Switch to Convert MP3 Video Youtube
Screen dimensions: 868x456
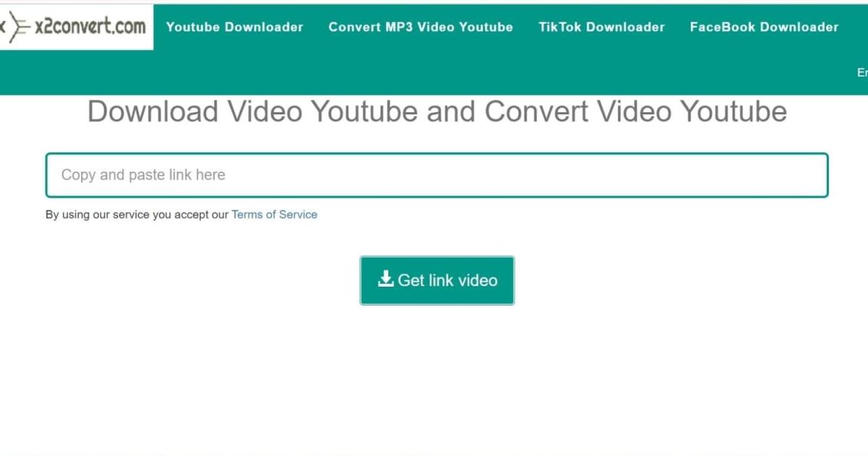pos(420,27)
